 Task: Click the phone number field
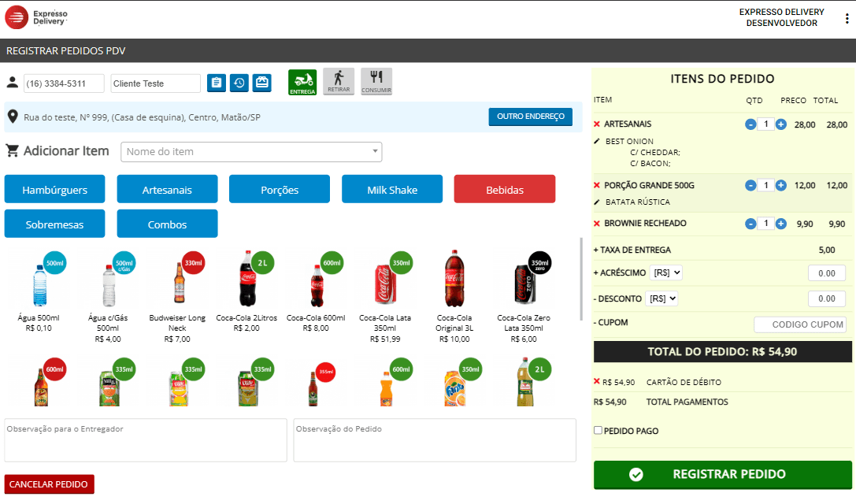point(64,83)
